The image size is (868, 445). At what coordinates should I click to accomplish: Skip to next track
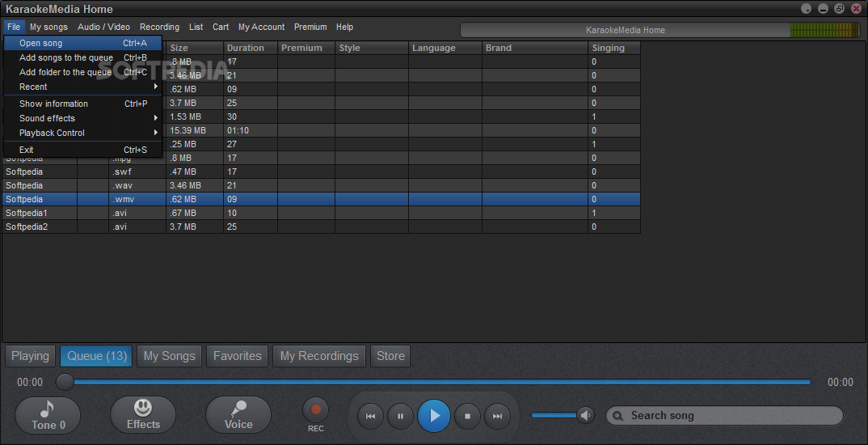tap(497, 416)
